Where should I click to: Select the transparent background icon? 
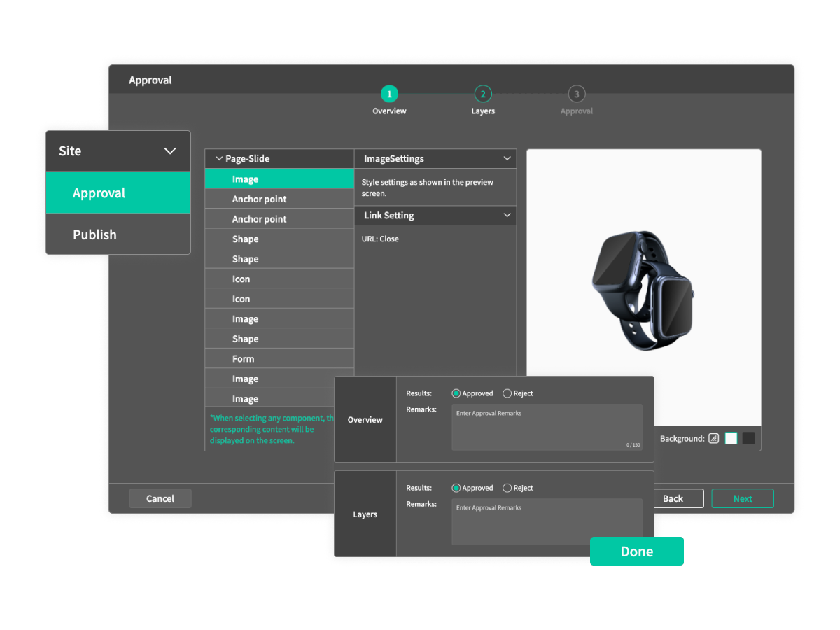[x=713, y=439]
